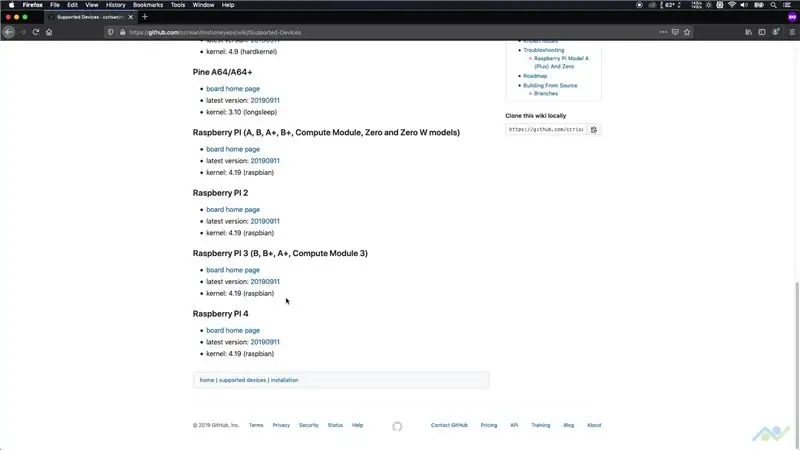Open Raspberry PI 3 board home page
This screenshot has height=450, width=800.
coord(233,270)
